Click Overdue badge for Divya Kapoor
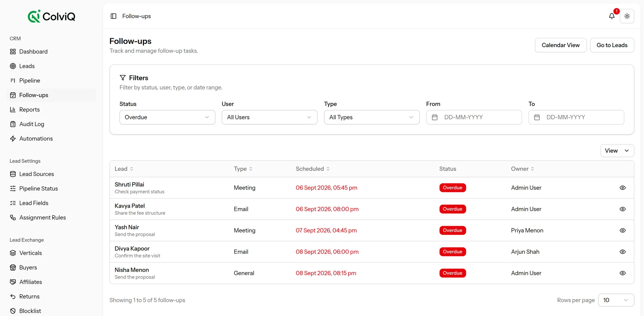The image size is (644, 316). pyautogui.click(x=453, y=252)
